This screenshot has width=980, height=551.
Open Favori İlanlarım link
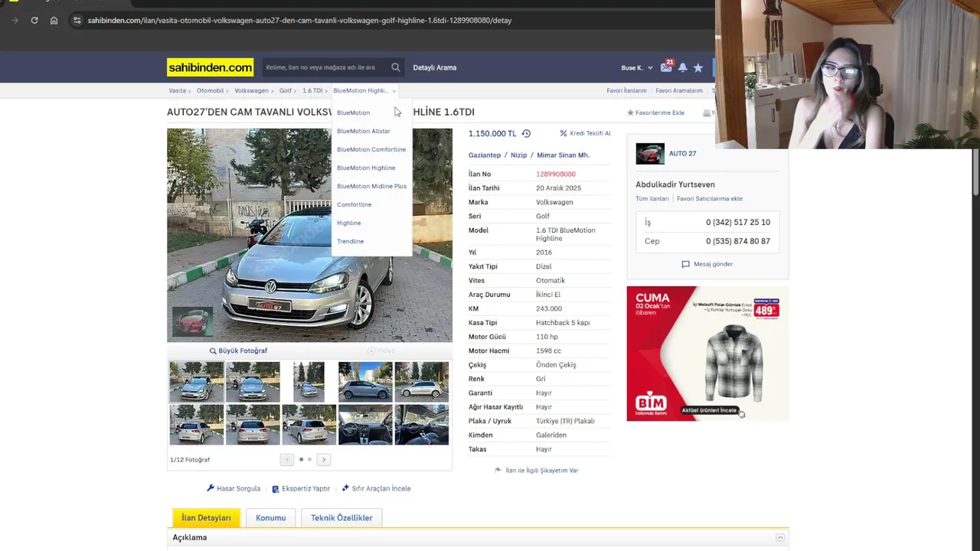click(626, 90)
